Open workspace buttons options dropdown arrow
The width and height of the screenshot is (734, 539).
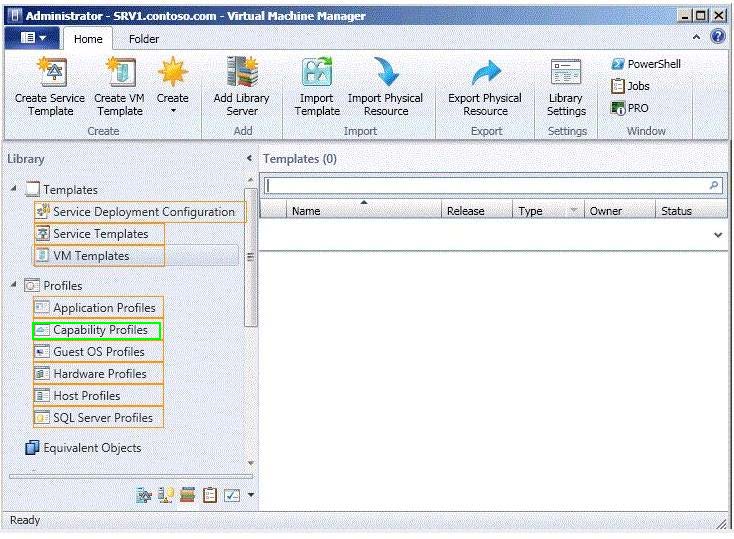251,495
